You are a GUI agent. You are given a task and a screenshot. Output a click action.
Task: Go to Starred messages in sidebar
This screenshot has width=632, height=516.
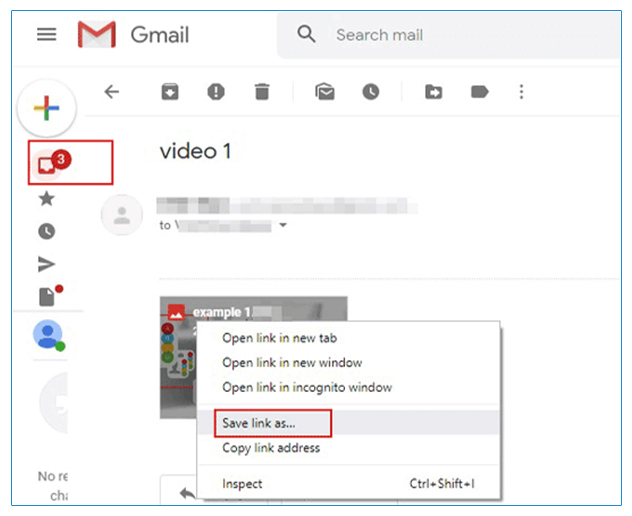(46, 199)
